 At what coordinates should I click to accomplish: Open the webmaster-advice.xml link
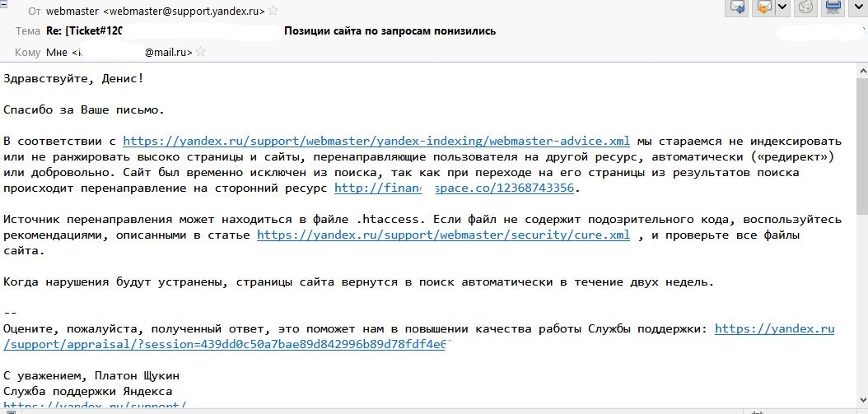click(376, 141)
